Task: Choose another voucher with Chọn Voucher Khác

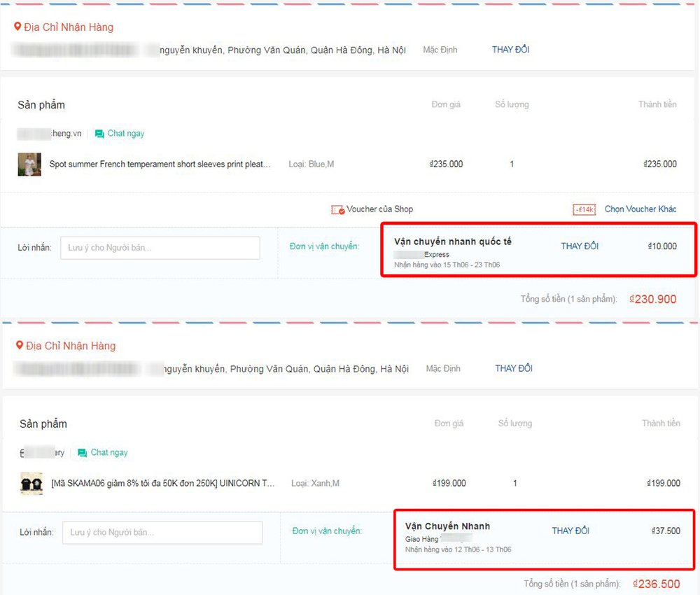Action: pyautogui.click(x=640, y=209)
